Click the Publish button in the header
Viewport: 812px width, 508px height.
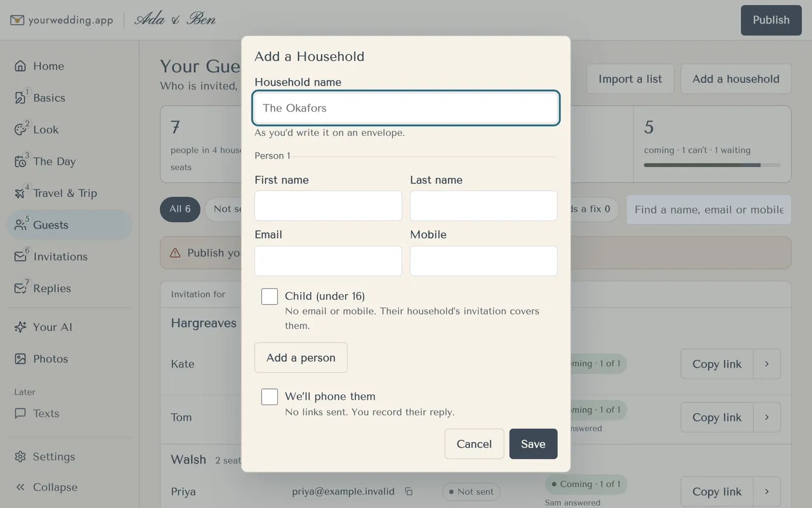point(771,20)
